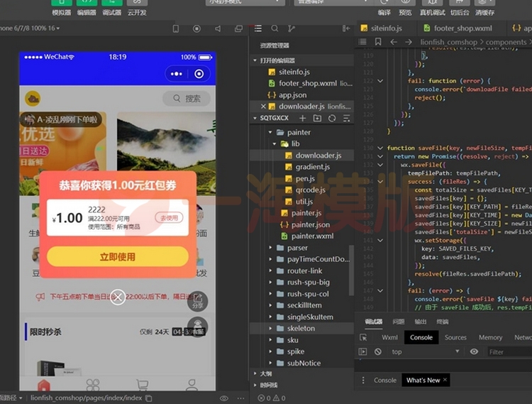Click the console Filter input field
532x404 pixels.
[x=509, y=352]
